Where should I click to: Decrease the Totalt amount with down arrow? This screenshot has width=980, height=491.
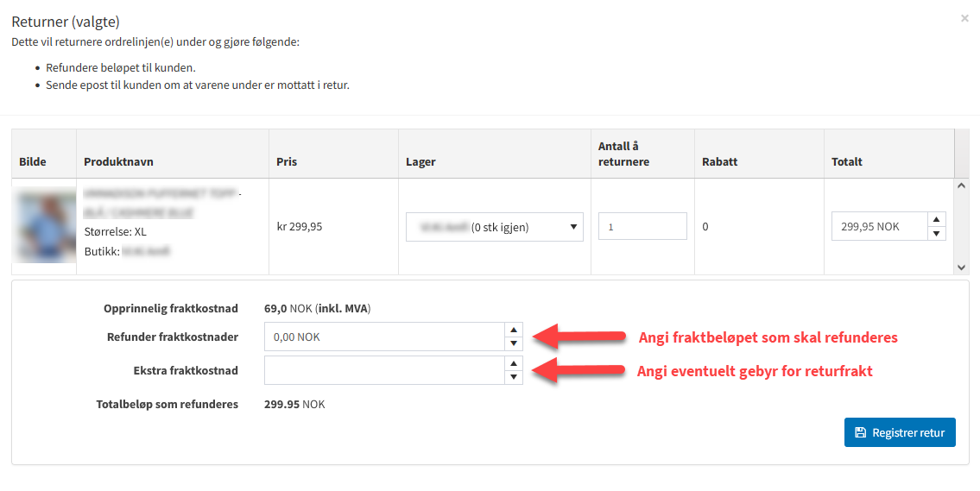937,234
